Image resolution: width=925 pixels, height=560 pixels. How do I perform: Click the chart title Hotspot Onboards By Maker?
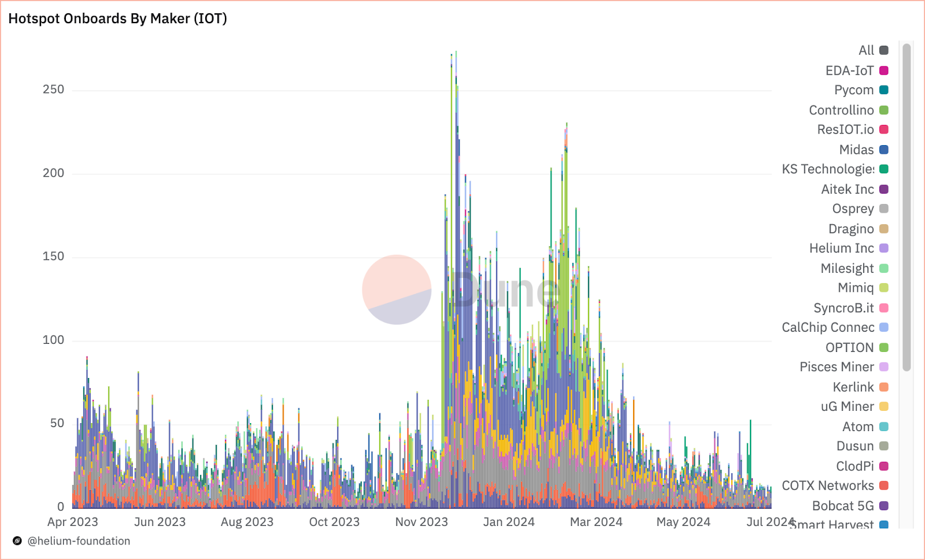pyautogui.click(x=117, y=18)
